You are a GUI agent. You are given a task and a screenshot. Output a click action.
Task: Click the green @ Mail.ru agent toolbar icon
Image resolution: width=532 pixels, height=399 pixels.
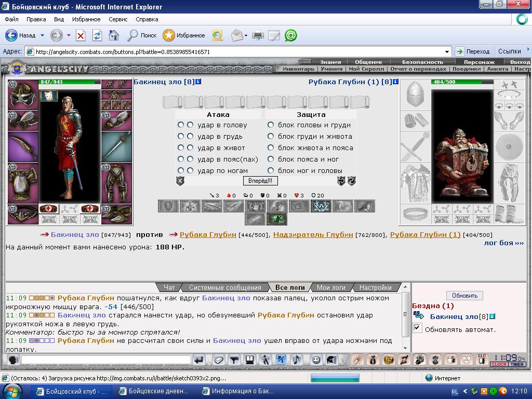(x=291, y=35)
